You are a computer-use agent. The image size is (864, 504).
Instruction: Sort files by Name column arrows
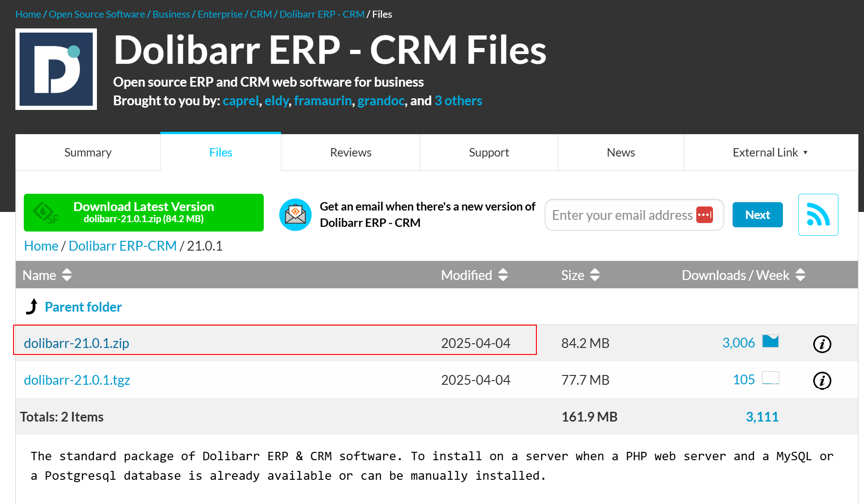[67, 275]
